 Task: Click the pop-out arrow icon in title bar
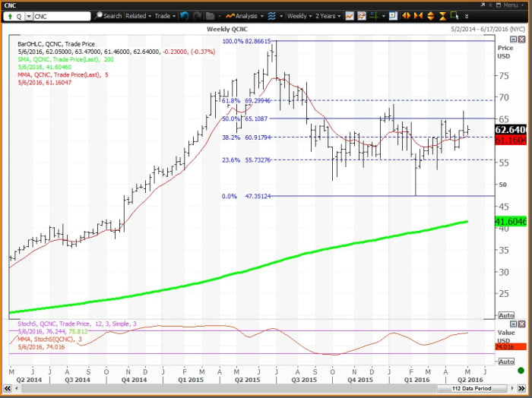coord(483,5)
